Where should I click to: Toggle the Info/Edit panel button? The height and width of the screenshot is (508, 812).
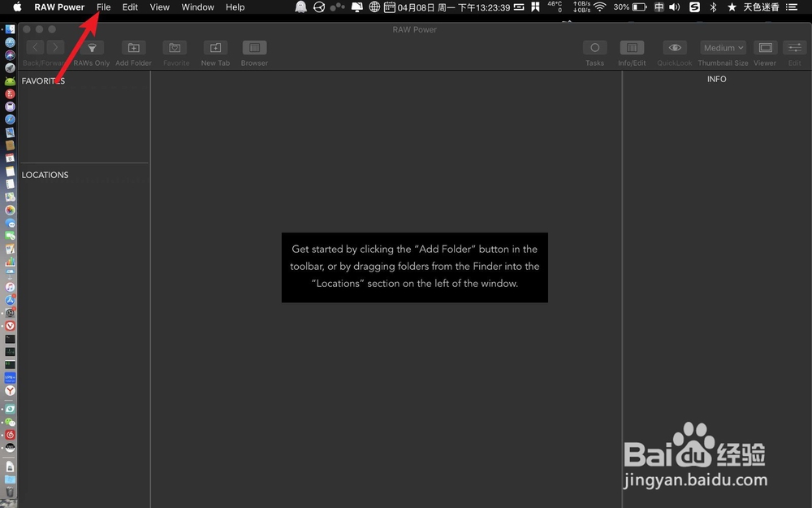pos(632,48)
